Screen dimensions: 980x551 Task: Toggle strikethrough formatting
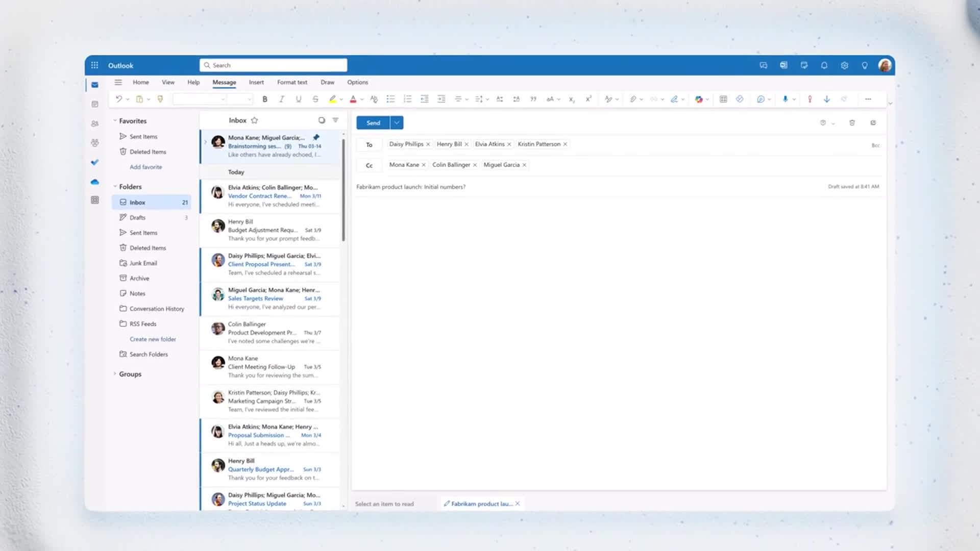pos(315,99)
